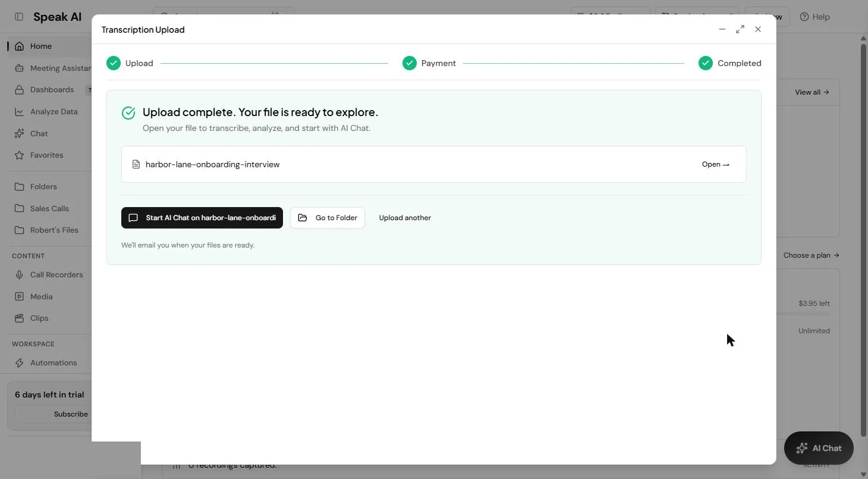Minimize the Transcription Upload dialog
Screen dimensions: 868x479
pyautogui.click(x=722, y=29)
